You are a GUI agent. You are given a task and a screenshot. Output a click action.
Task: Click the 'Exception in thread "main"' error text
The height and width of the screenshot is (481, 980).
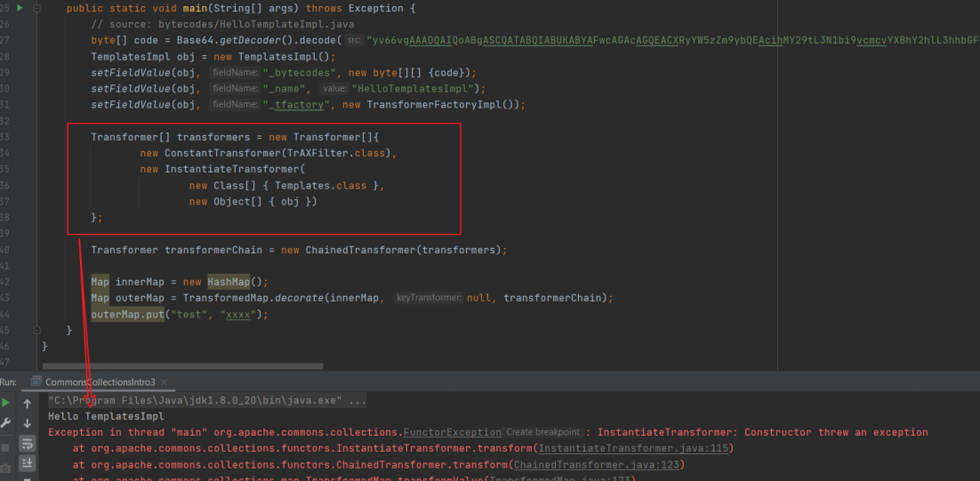[128, 432]
